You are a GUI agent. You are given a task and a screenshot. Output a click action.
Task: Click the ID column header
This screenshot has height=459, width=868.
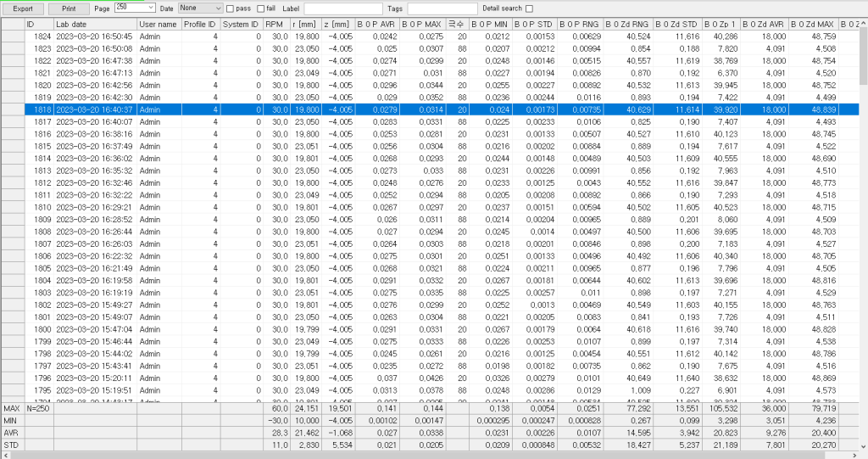point(38,25)
